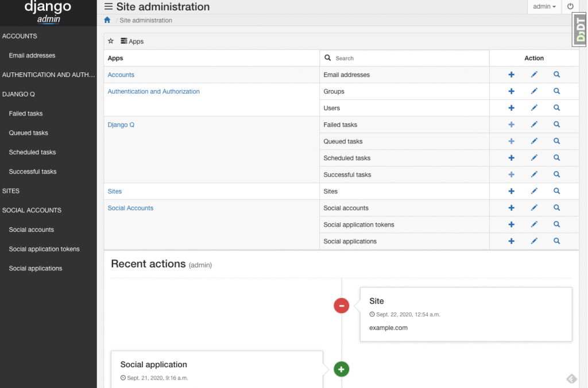Click 'Groups' cell in apps table
588x388 pixels.
coord(404,91)
